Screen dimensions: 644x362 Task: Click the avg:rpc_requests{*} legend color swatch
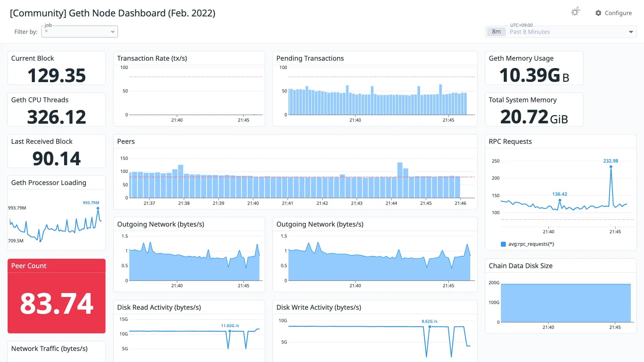503,244
